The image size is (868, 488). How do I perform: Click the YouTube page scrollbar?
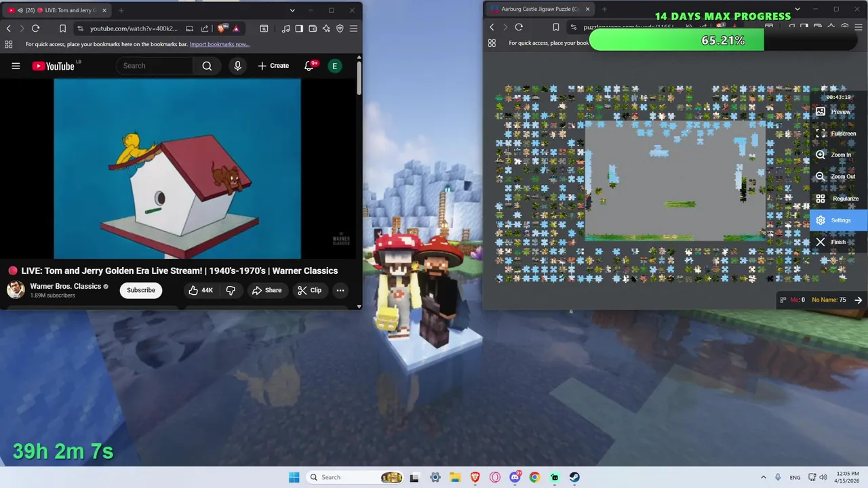click(x=359, y=78)
